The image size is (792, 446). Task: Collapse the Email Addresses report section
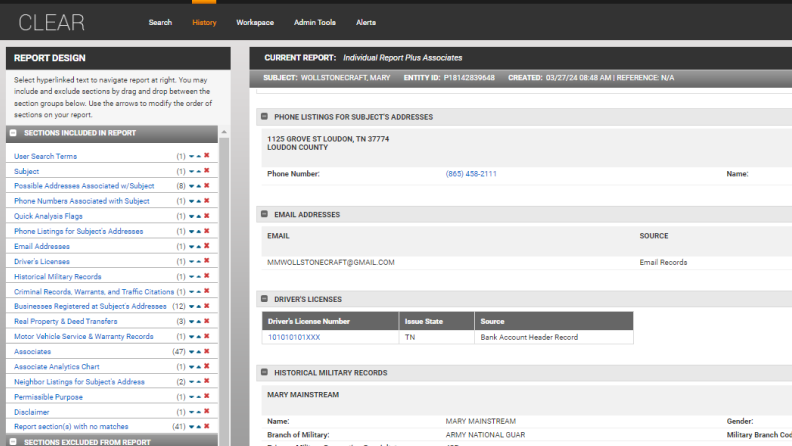point(265,214)
